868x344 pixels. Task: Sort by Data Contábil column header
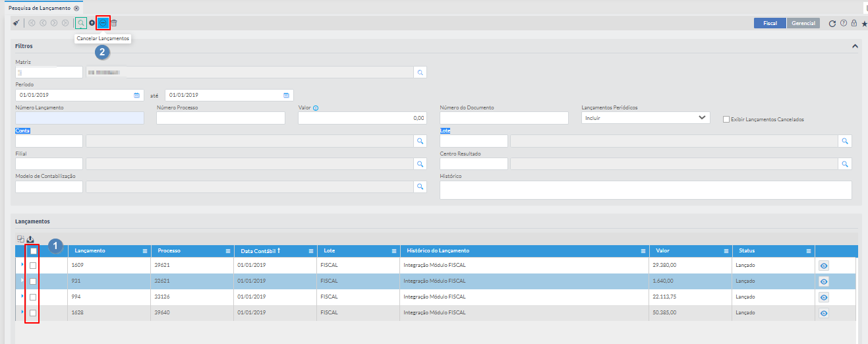[x=257, y=251]
